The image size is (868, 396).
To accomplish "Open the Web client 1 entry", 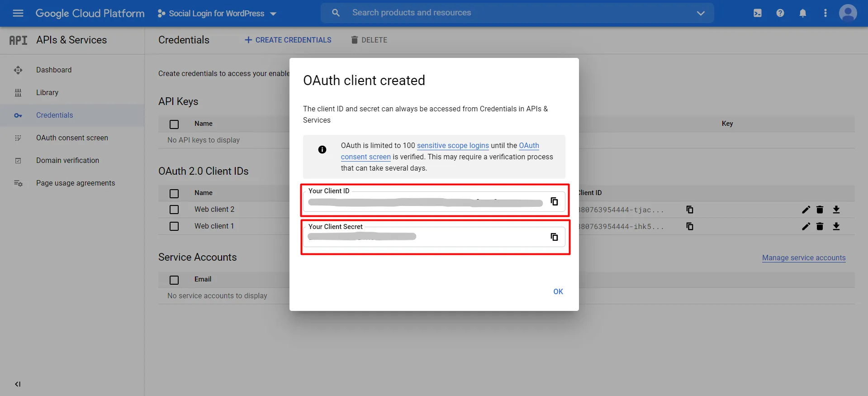I will click(x=214, y=226).
